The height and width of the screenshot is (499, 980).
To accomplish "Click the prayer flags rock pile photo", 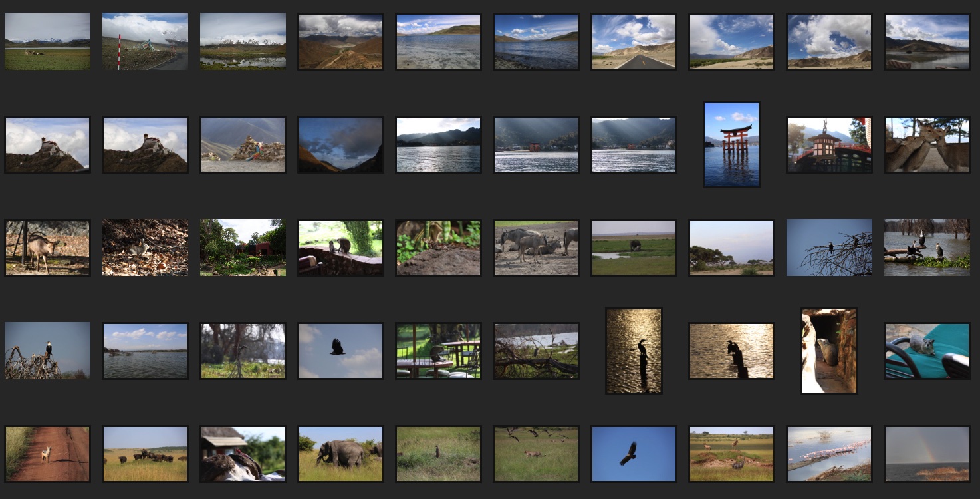I will point(243,144).
